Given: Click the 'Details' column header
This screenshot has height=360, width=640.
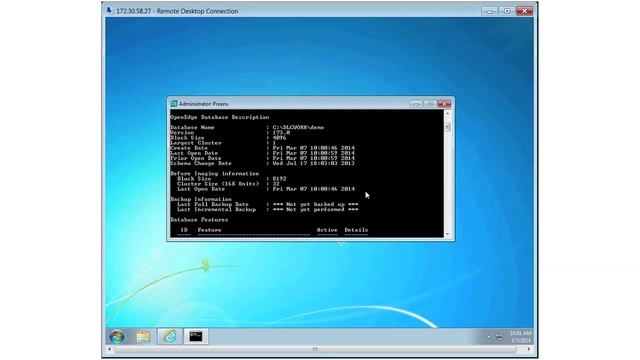Looking at the screenshot, I should point(356,230).
